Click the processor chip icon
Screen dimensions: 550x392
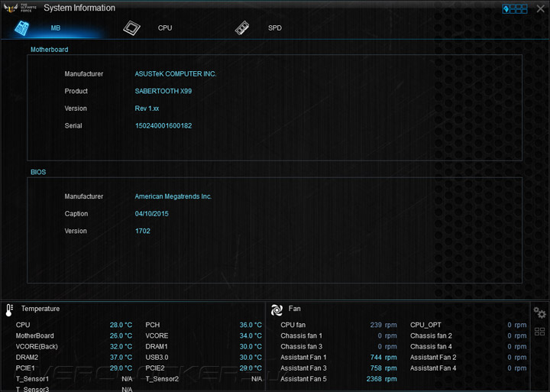131,28
